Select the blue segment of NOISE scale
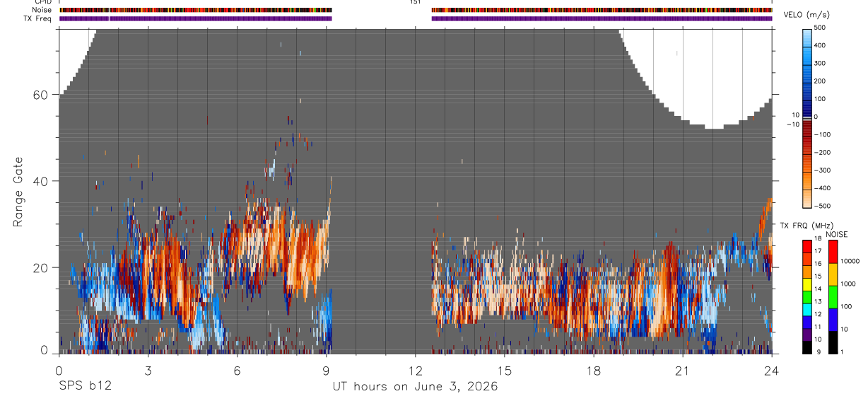The image size is (868, 401). click(833, 320)
